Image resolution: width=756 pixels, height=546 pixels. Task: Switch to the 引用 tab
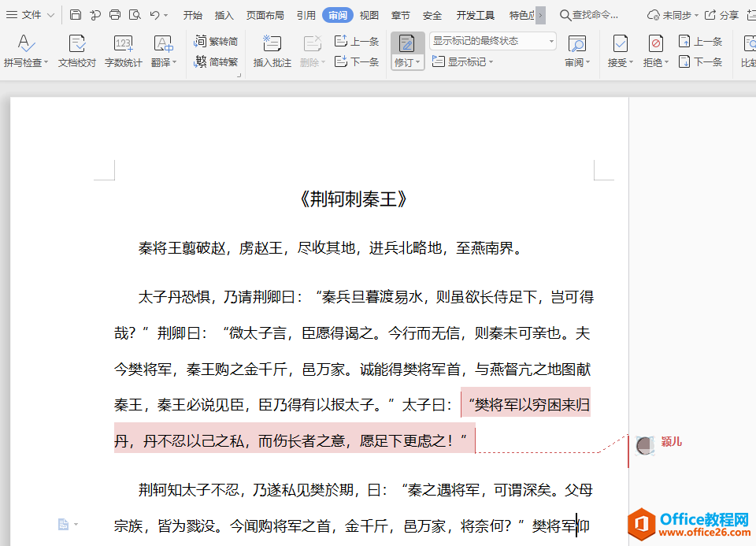pos(306,16)
